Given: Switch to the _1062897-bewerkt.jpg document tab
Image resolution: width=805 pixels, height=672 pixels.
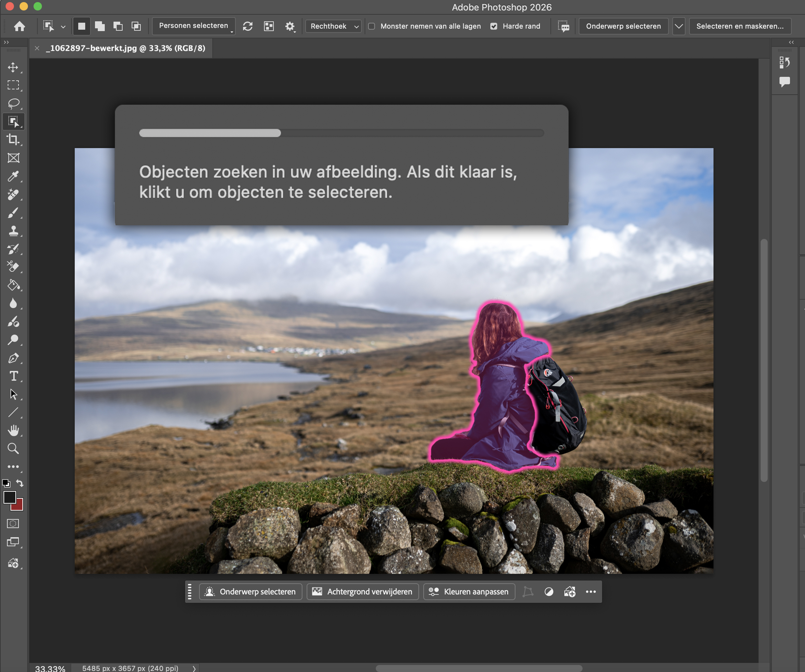Looking at the screenshot, I should 125,48.
